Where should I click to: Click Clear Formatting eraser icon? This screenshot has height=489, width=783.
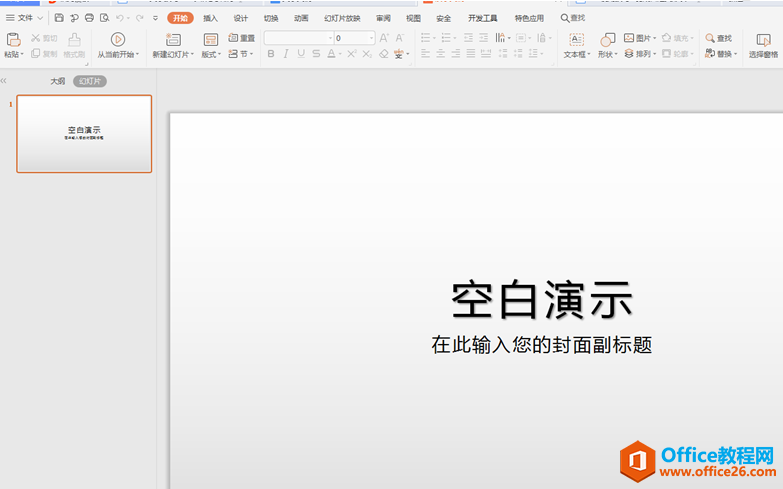(x=384, y=53)
